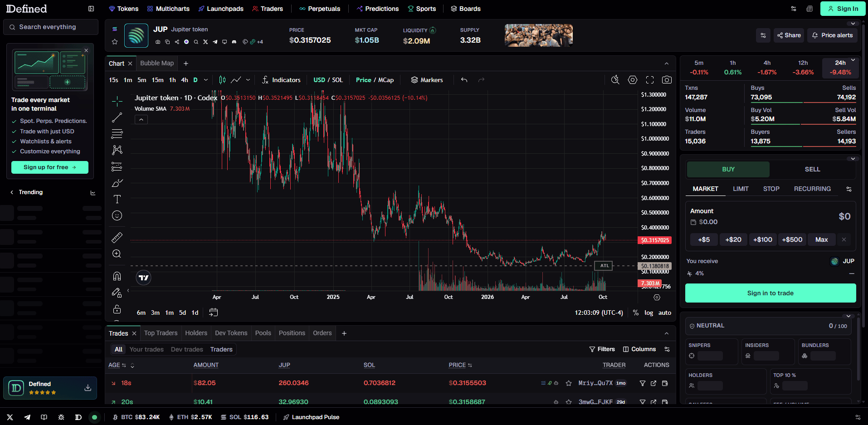Click the Sign up for free button
The width and height of the screenshot is (868, 425).
click(50, 167)
